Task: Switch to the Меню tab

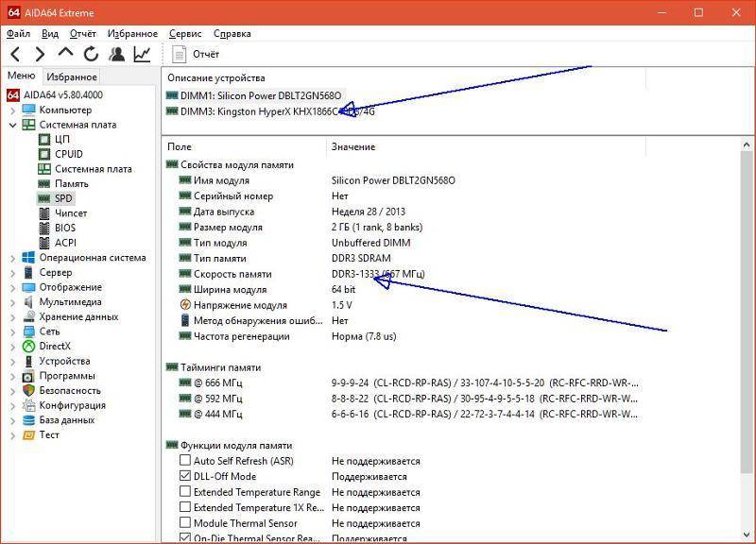Action: coord(22,76)
